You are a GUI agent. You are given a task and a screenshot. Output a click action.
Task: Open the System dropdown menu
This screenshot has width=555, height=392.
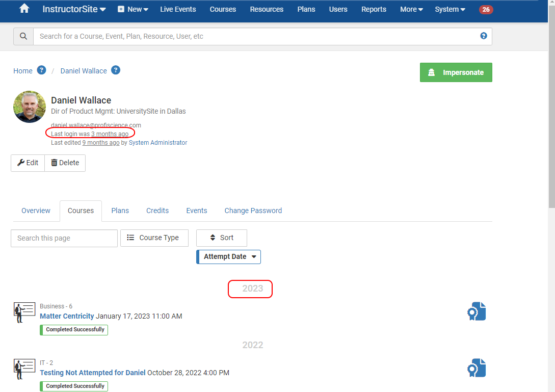point(450,9)
